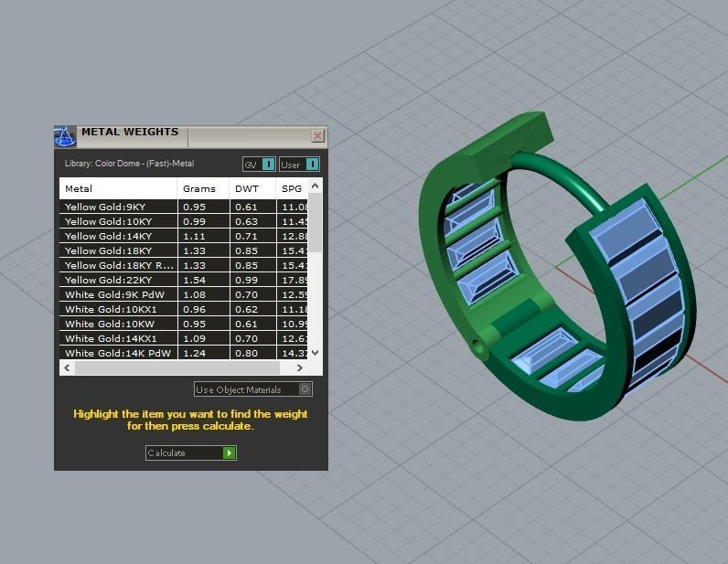
Task: Click the horizontal scrollbar track
Action: [x=177, y=367]
